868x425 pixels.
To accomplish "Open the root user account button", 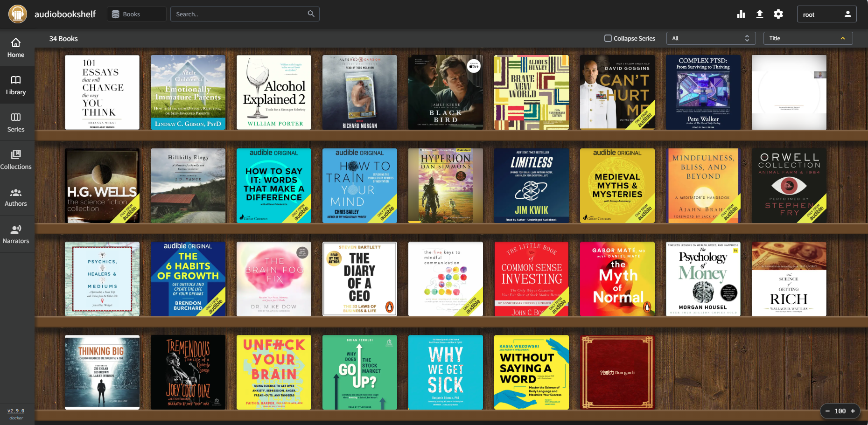I will [827, 14].
